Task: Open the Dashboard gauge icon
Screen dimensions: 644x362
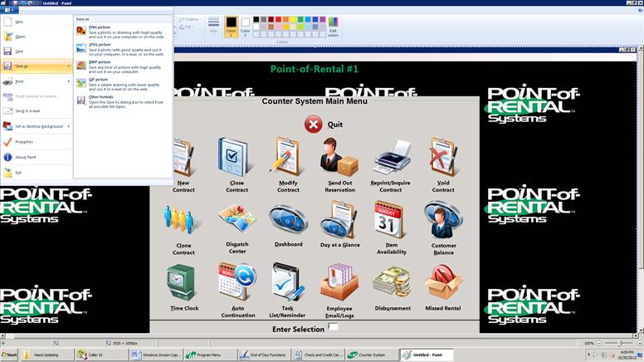Action: pos(288,219)
